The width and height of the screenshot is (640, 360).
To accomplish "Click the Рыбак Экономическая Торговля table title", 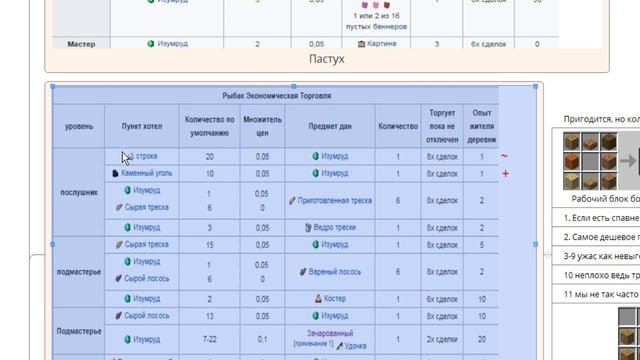I will (277, 96).
